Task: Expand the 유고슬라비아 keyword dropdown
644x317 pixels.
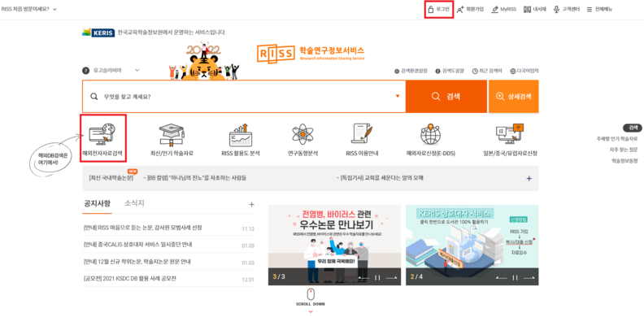Action: point(137,70)
